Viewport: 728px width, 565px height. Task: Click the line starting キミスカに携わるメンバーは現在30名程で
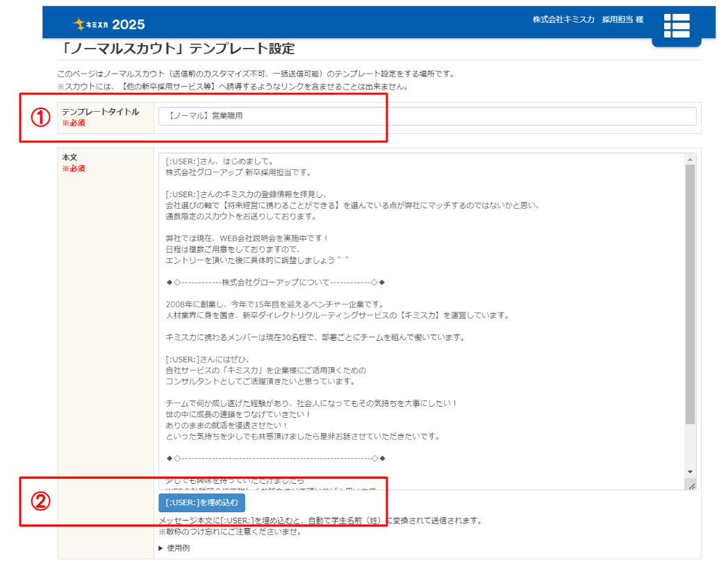click(x=316, y=337)
